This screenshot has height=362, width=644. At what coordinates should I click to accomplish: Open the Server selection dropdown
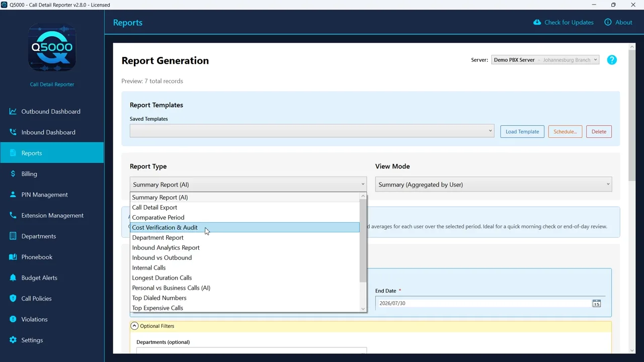[x=545, y=60]
